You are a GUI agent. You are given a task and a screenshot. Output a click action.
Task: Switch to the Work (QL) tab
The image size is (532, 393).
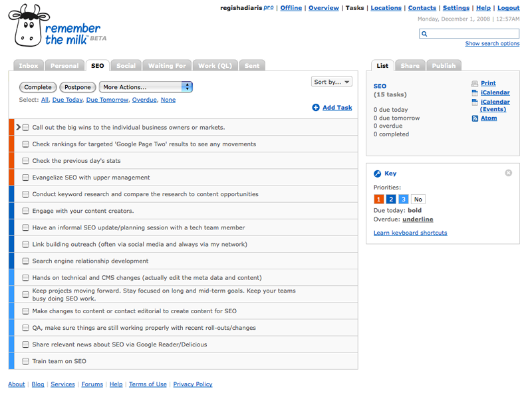pyautogui.click(x=215, y=65)
